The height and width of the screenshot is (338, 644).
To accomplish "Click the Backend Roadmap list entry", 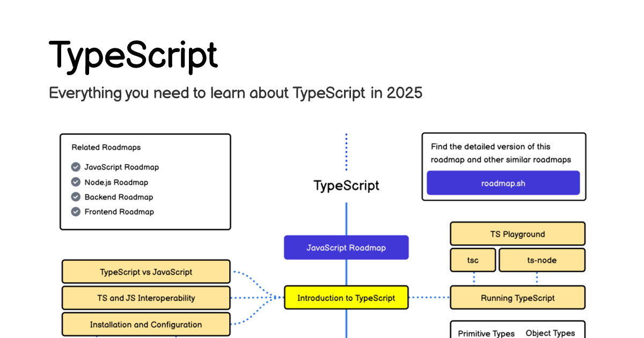I will coord(119,197).
